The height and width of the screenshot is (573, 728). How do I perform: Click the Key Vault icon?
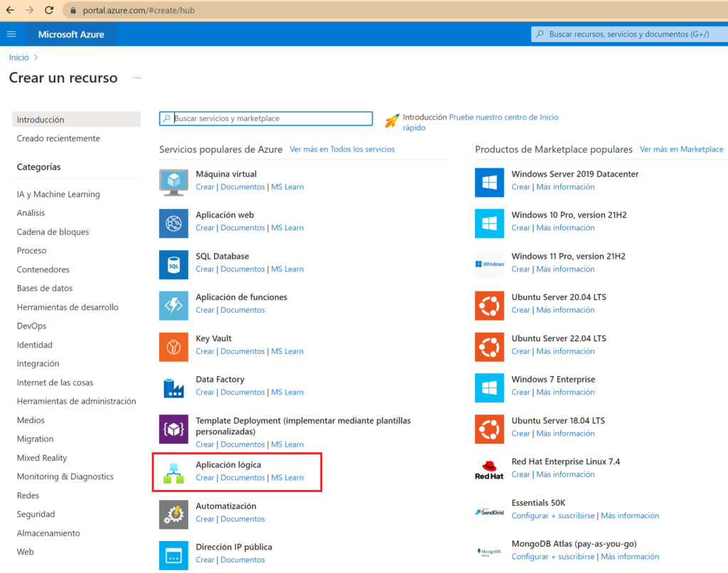point(173,347)
